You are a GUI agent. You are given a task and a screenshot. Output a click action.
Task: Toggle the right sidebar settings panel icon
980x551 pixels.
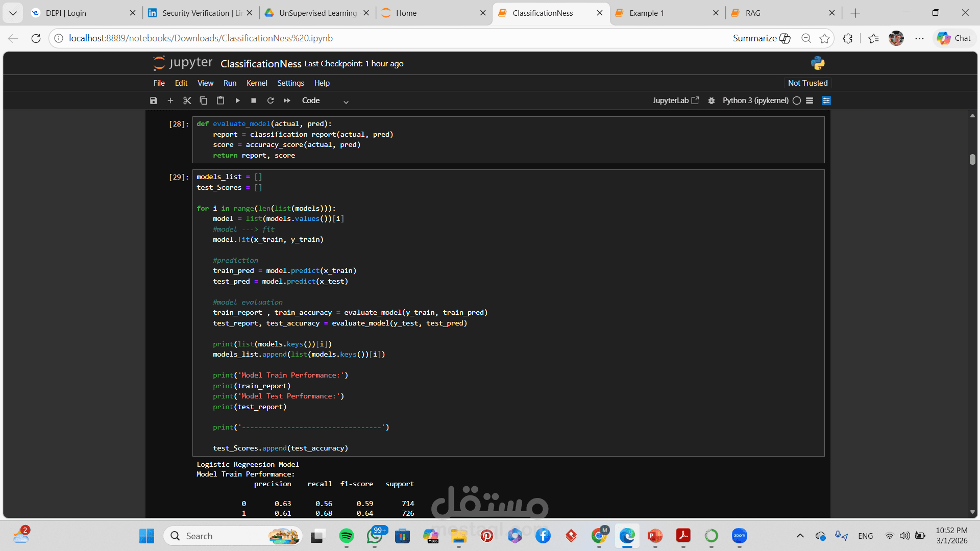tap(826, 101)
